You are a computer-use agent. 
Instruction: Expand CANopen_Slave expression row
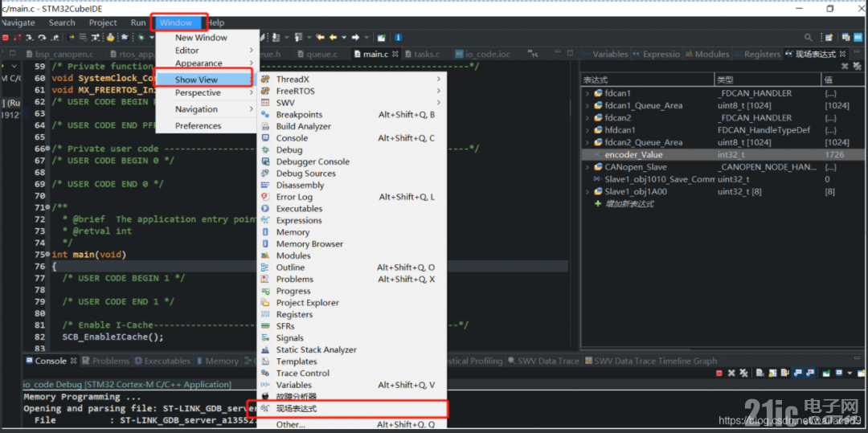tap(587, 167)
